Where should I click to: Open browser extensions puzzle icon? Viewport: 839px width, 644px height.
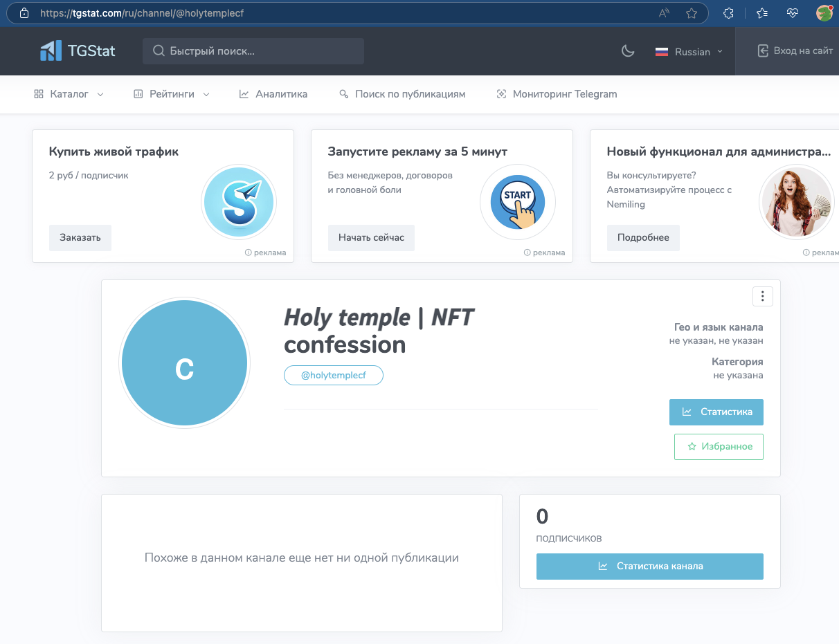coord(728,13)
